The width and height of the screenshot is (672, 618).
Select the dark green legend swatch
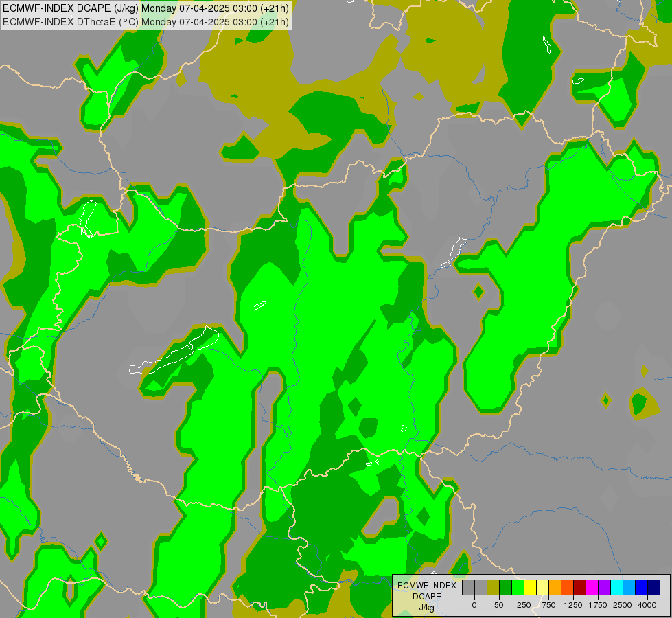tap(506, 588)
